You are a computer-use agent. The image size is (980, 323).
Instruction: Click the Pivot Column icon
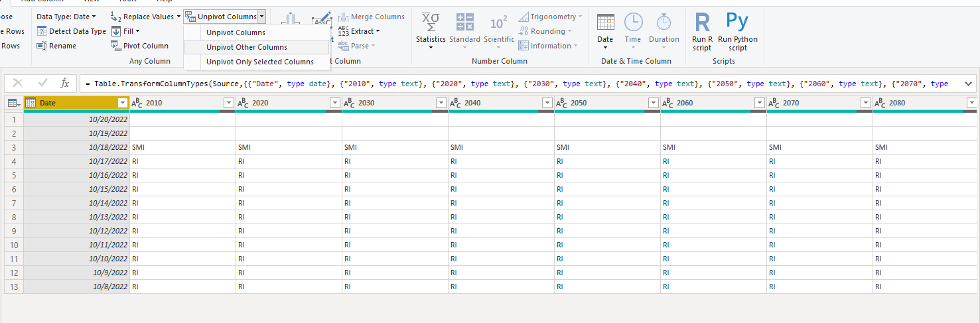[116, 46]
